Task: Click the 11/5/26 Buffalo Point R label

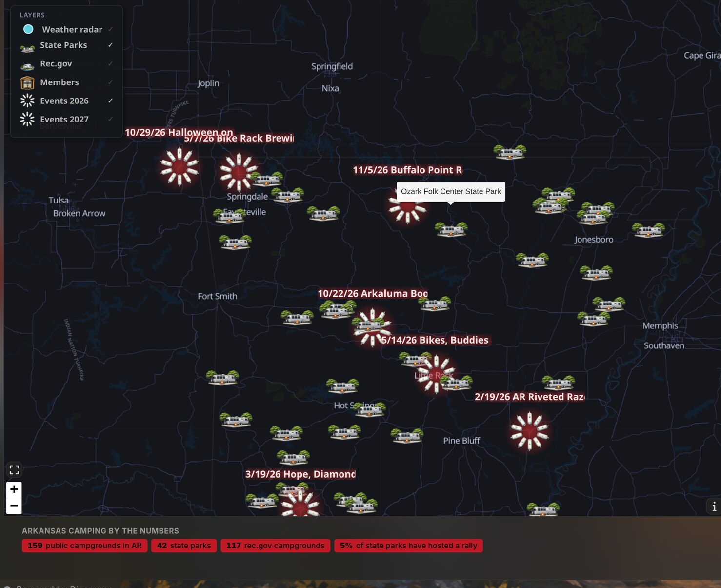Action: point(407,170)
